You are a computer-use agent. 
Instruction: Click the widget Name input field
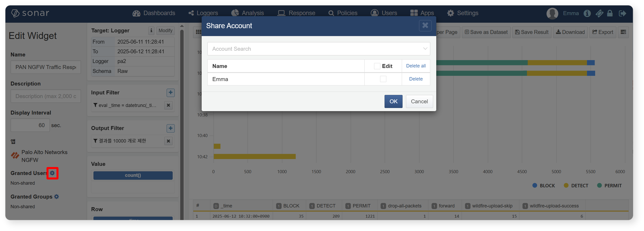point(46,67)
